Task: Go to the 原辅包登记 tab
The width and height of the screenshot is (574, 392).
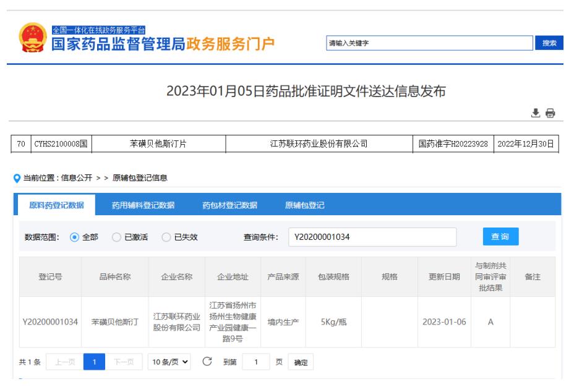Action: (304, 206)
